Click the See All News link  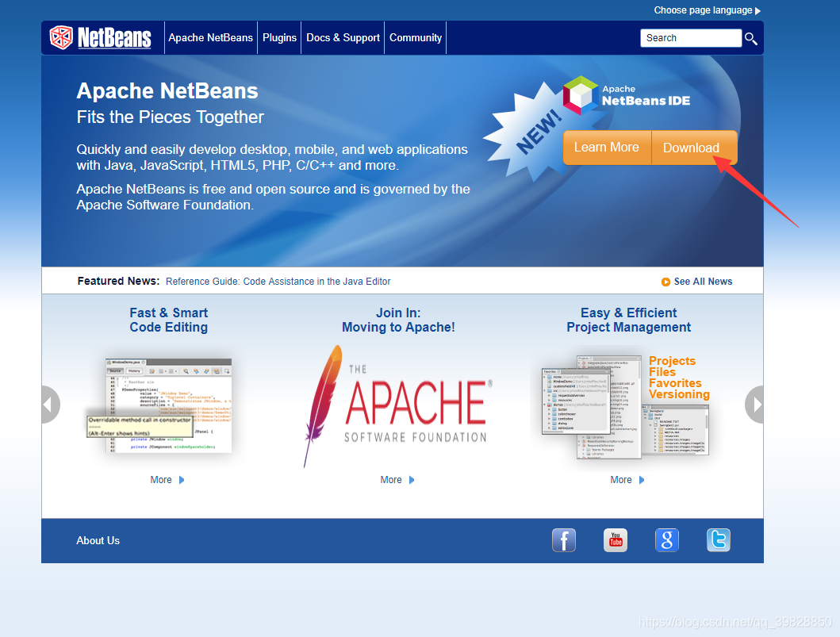[x=703, y=282]
